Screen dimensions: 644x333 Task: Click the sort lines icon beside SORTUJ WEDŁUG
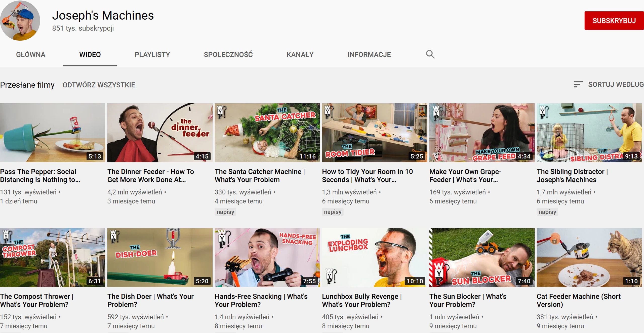pyautogui.click(x=578, y=85)
